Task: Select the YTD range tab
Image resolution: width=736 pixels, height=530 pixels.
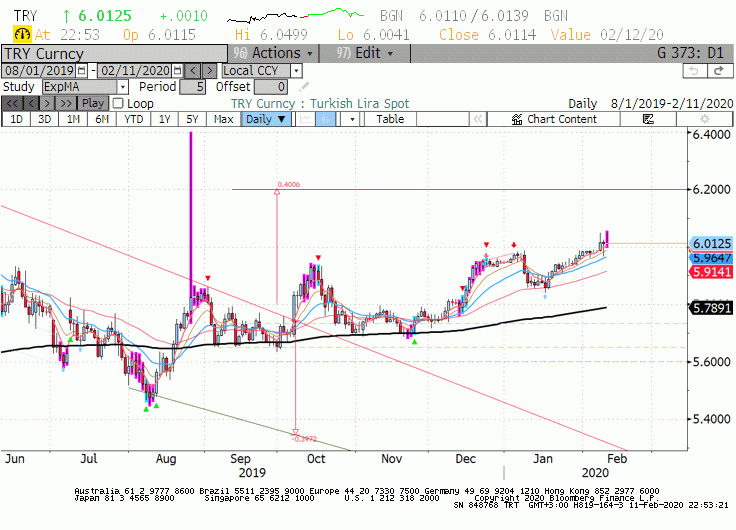Action: (134, 119)
